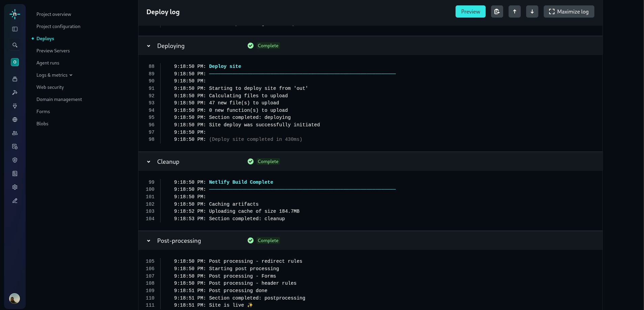The height and width of the screenshot is (310, 644).
Task: Open the Forms page
Action: pos(43,111)
